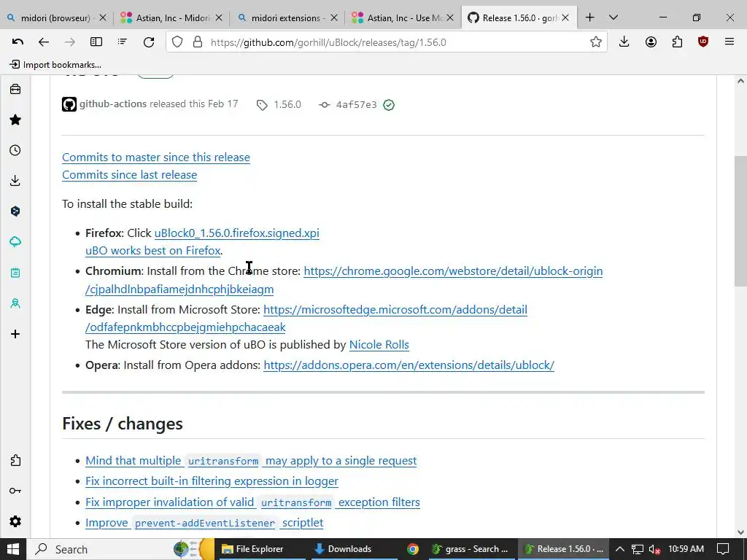Open the downloads toolbar button
747x560 pixels.
tap(624, 42)
